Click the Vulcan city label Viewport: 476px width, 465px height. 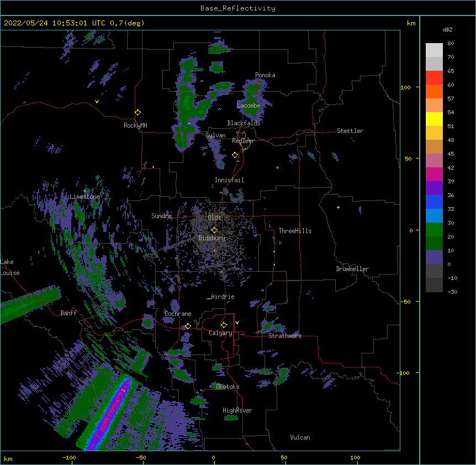point(300,437)
